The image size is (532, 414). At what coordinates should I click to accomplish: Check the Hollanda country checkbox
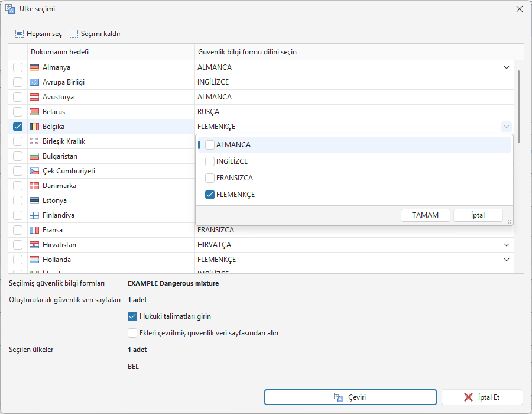(x=18, y=260)
